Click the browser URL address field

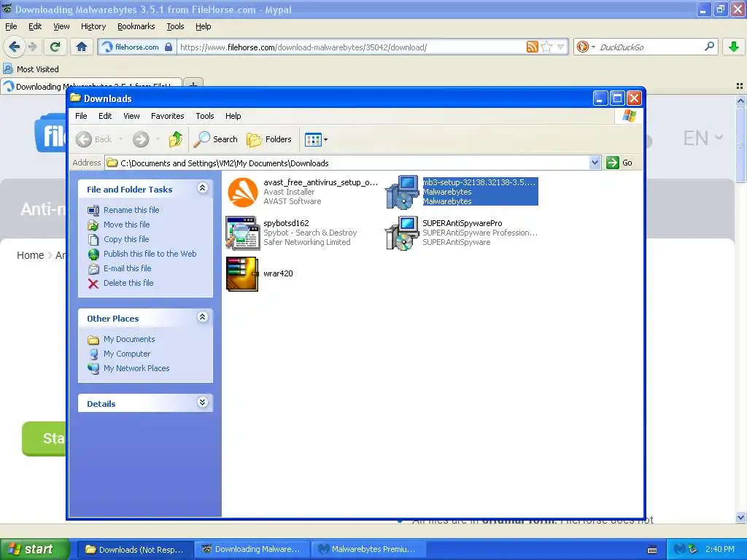(x=352, y=47)
